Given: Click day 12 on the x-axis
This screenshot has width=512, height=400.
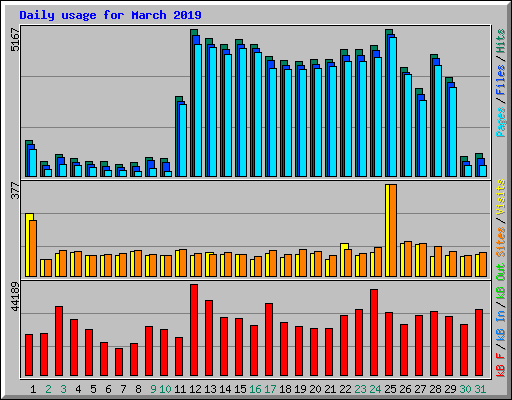Looking at the screenshot, I should point(195,389).
